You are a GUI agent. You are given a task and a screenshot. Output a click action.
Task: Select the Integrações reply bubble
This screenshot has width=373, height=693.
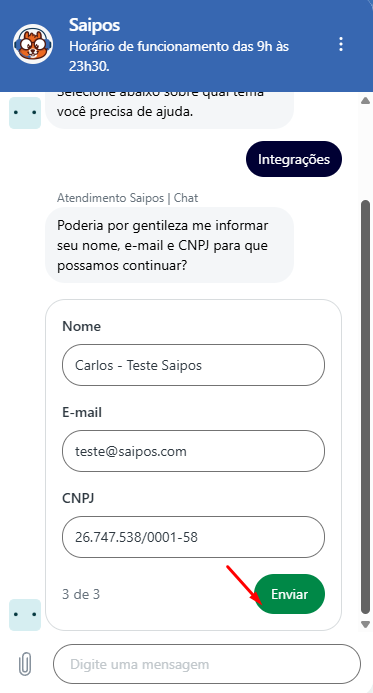294,159
